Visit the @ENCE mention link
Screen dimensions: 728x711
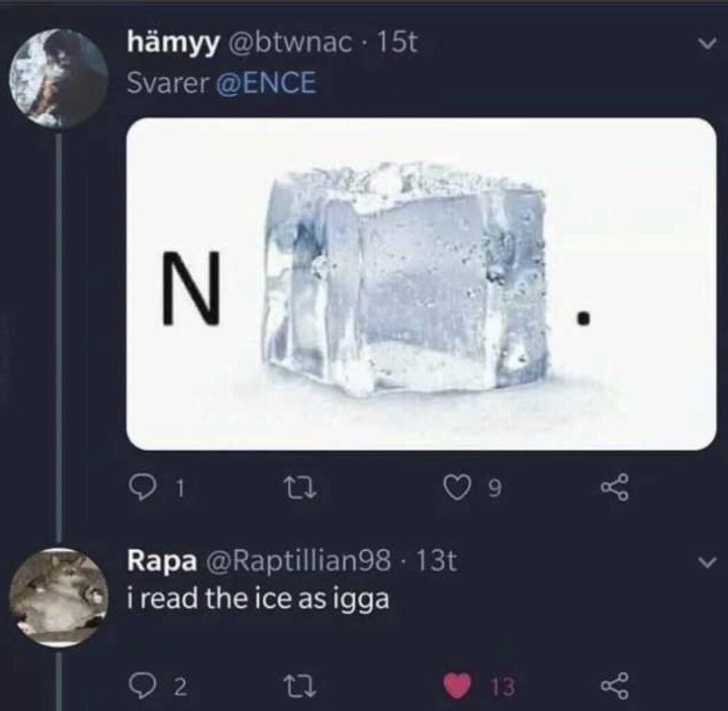pos(266,83)
